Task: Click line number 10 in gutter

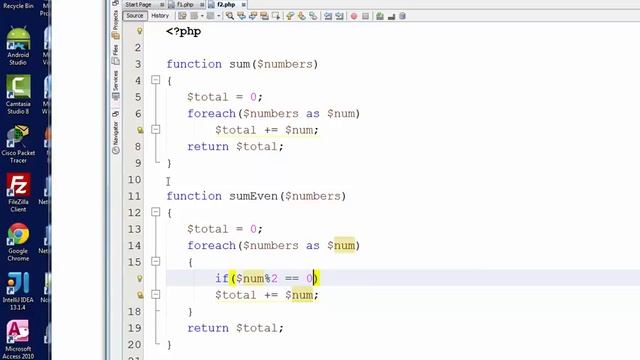Action: 134,180
